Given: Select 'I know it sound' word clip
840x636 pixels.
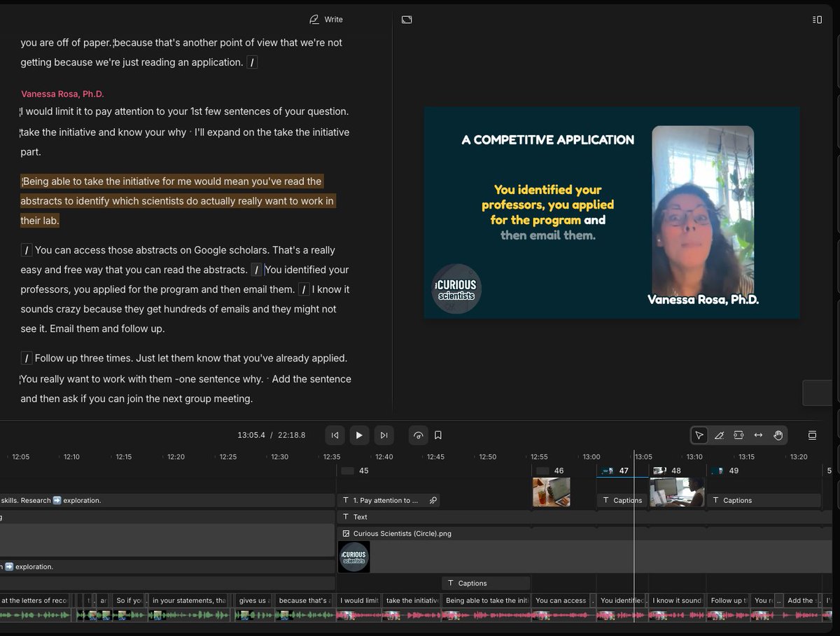Looking at the screenshot, I should tap(676, 600).
